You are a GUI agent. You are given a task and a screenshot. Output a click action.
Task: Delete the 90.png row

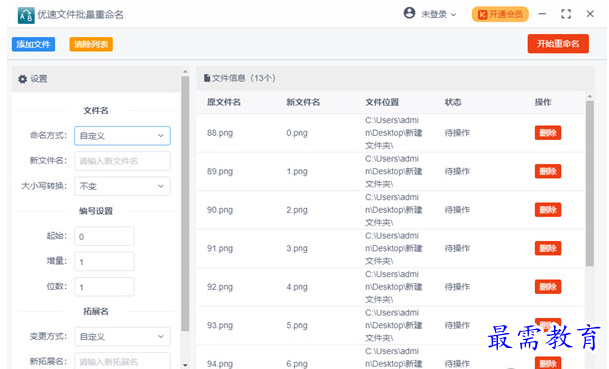[548, 210]
